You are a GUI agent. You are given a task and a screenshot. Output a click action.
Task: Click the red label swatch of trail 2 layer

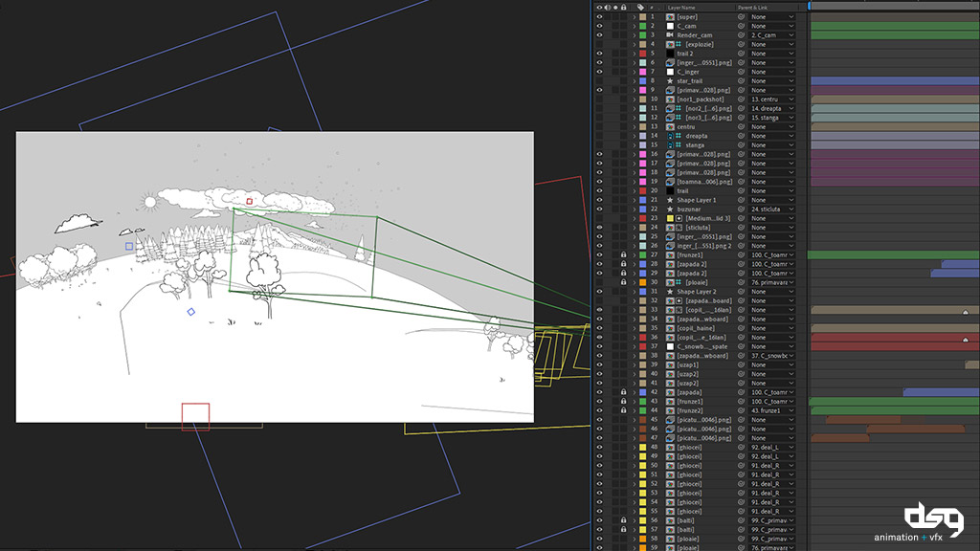coord(642,54)
